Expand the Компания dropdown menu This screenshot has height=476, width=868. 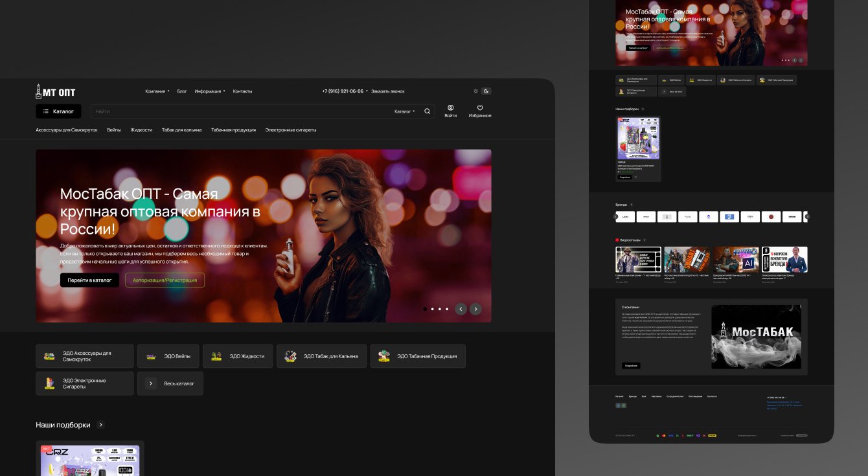(157, 91)
